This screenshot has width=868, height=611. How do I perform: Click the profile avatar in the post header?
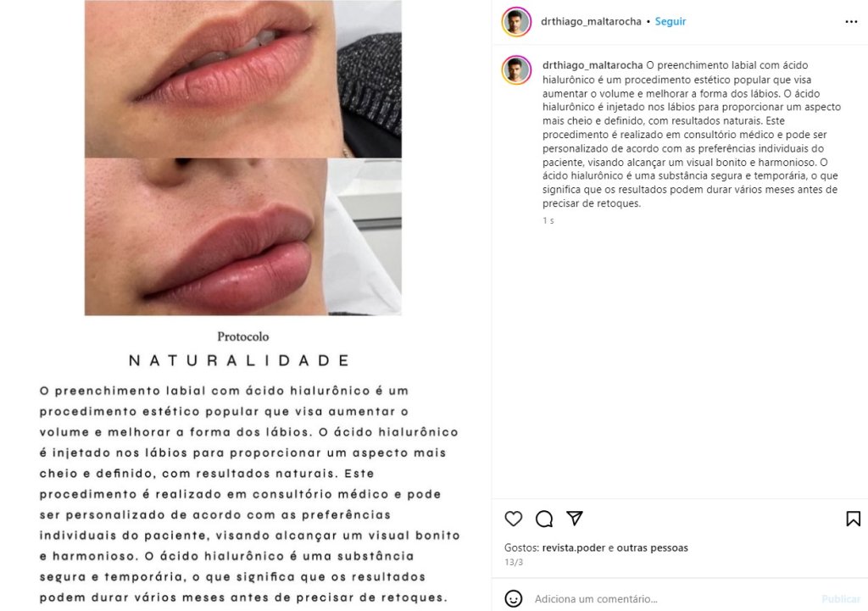click(516, 21)
